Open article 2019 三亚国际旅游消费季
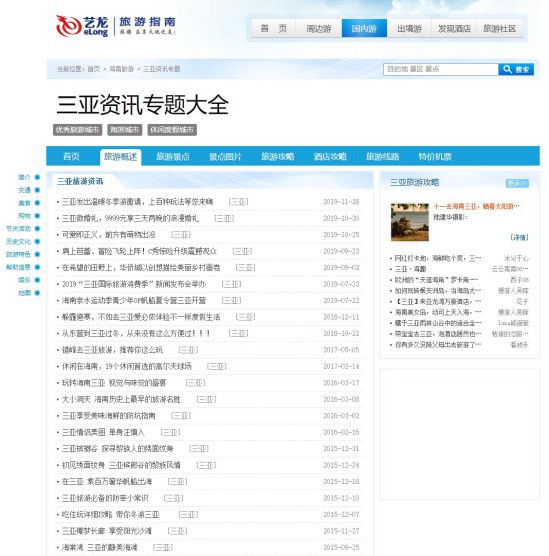 pyautogui.click(x=134, y=284)
